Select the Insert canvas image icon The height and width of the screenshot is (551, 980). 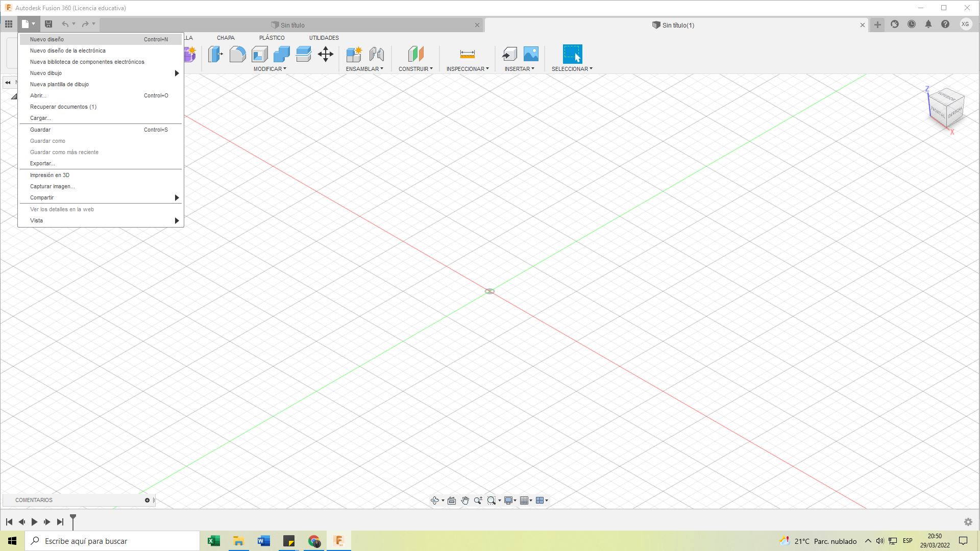pyautogui.click(x=531, y=54)
